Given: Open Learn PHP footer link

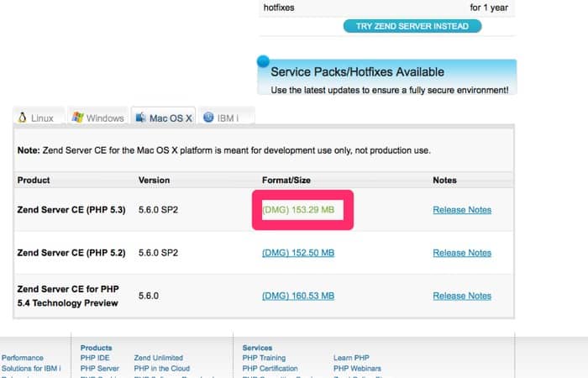Looking at the screenshot, I should point(351,358).
